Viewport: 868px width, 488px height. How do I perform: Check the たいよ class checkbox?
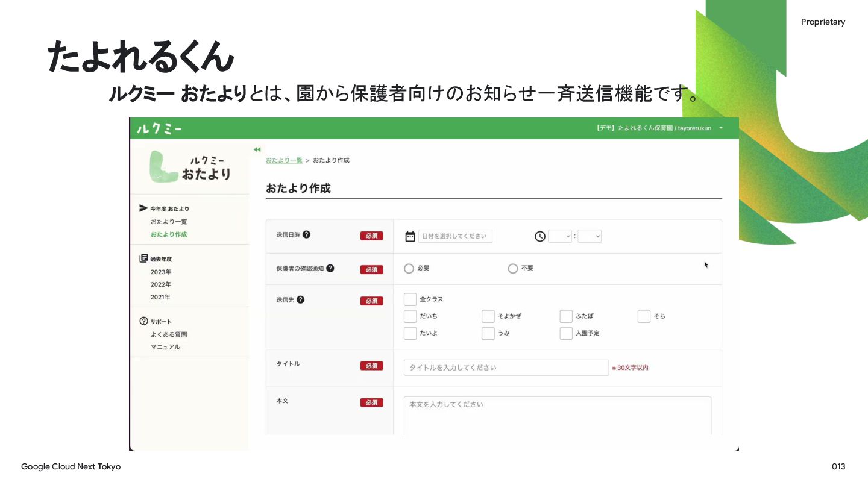410,333
